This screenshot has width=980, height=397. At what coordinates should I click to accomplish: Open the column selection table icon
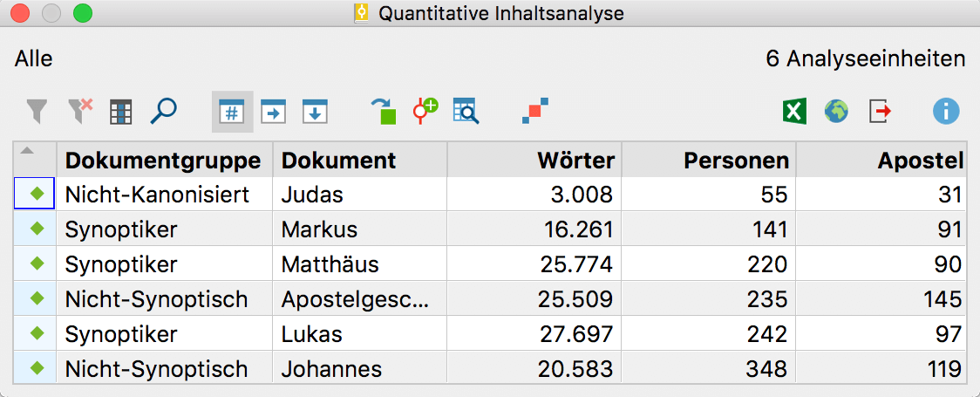point(120,113)
